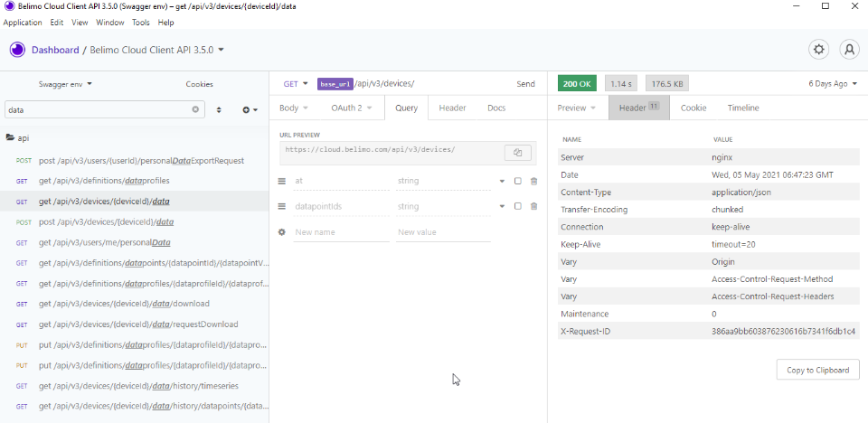Open the Swagger env environment dropdown
This screenshot has height=423, width=868.
tap(65, 84)
